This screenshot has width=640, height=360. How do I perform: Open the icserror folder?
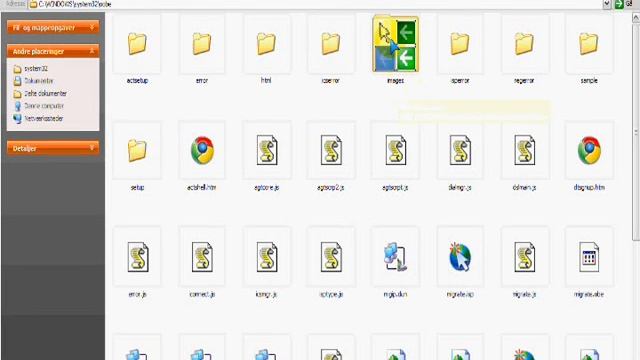tap(331, 44)
